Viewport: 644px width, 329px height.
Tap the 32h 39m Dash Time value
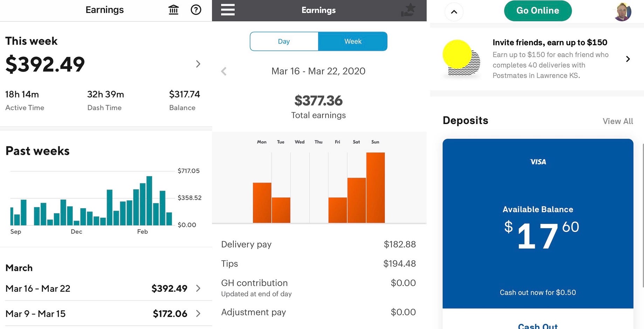105,94
